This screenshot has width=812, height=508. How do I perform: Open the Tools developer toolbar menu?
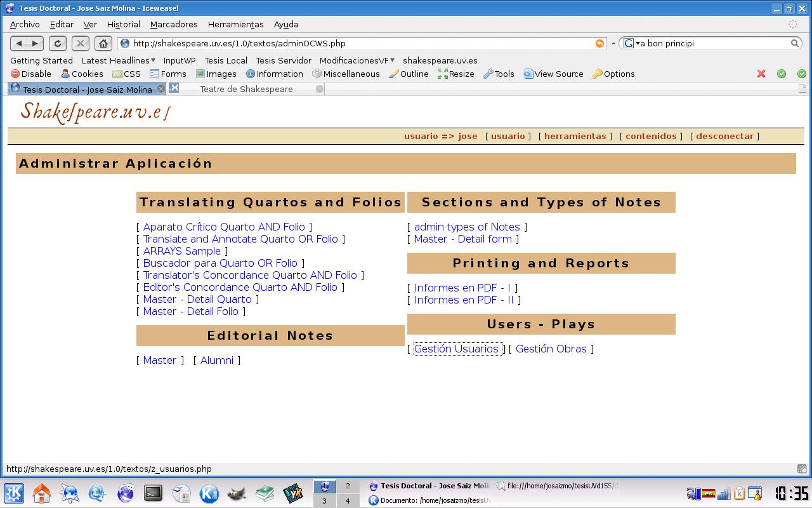[x=499, y=74]
